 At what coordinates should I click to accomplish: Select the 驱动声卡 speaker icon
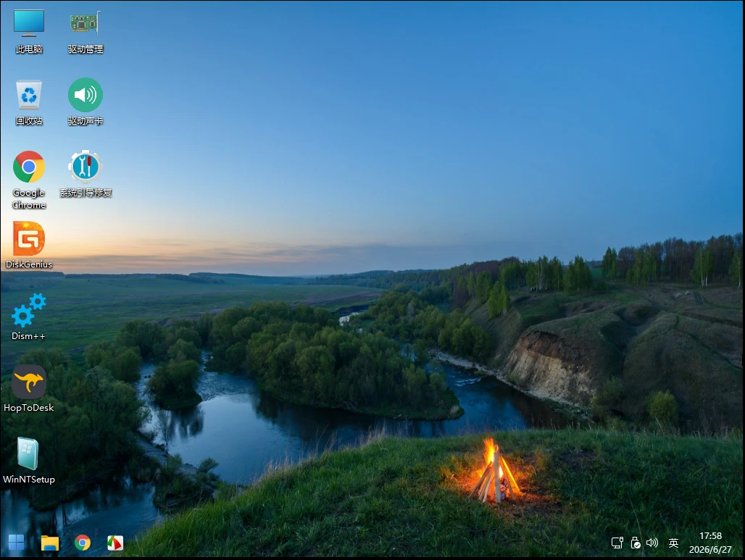[x=86, y=103]
